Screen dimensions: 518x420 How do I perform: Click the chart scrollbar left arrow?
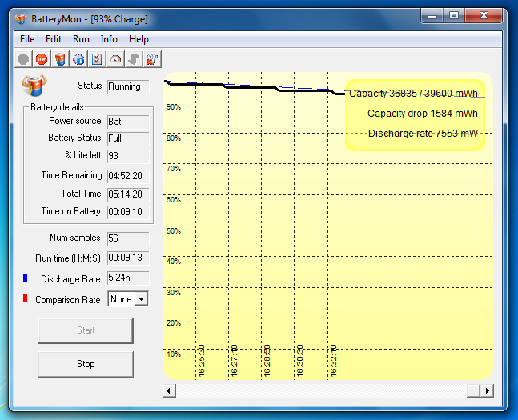[x=169, y=391]
